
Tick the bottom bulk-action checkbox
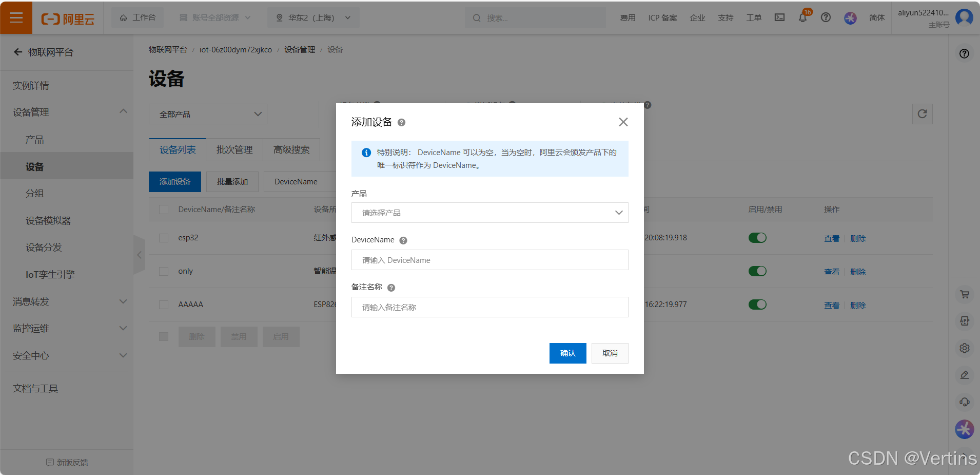click(x=164, y=336)
